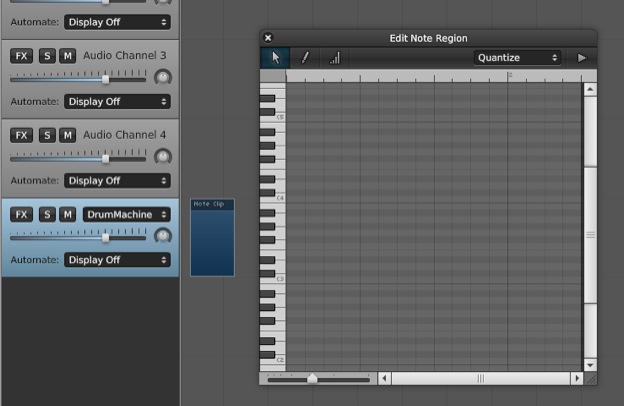Click the Audio Channel 3 track name
Image resolution: width=624 pixels, height=406 pixels.
coord(125,56)
